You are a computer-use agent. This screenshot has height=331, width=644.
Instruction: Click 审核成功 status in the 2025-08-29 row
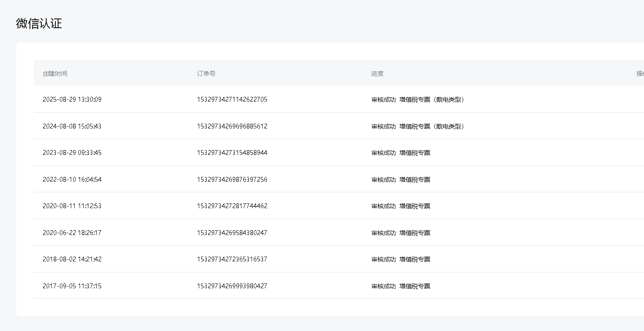(384, 99)
